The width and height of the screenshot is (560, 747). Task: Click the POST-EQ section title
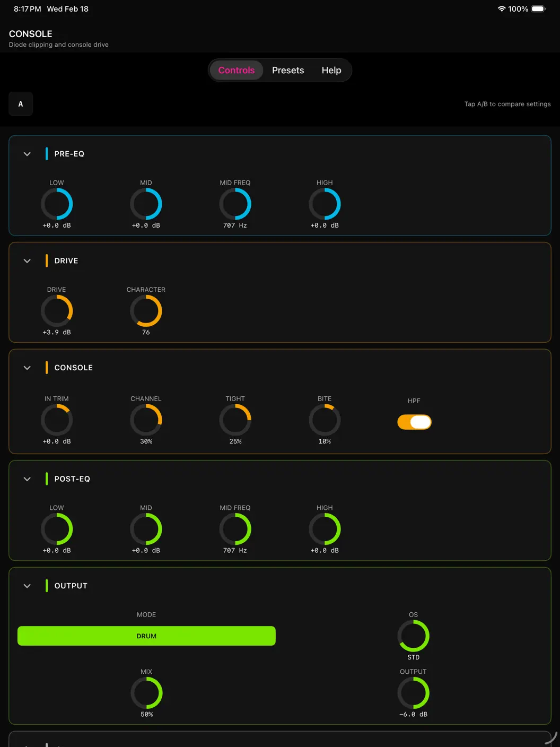pyautogui.click(x=72, y=479)
